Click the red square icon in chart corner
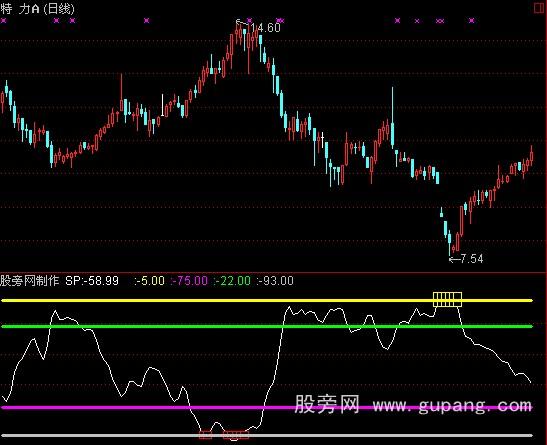Screen dimensions: 547x445 [x=540, y=8]
